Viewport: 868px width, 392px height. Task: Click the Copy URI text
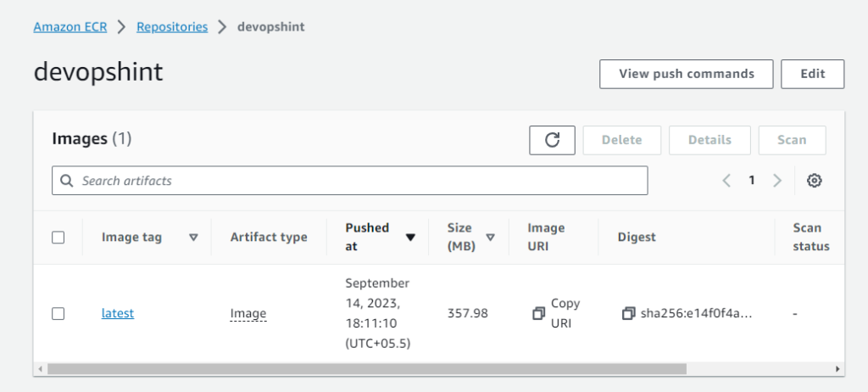click(565, 313)
